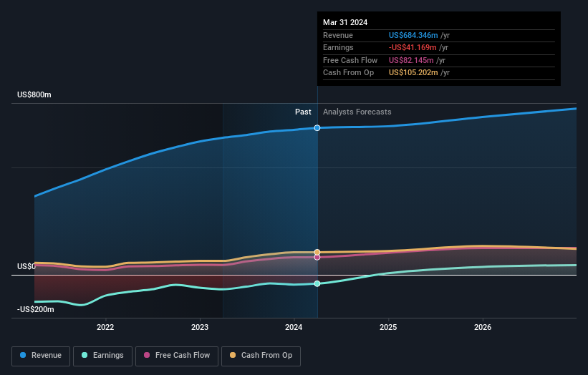588x375 pixels.
Task: Toggle the Revenue legend button
Action: [41, 356]
